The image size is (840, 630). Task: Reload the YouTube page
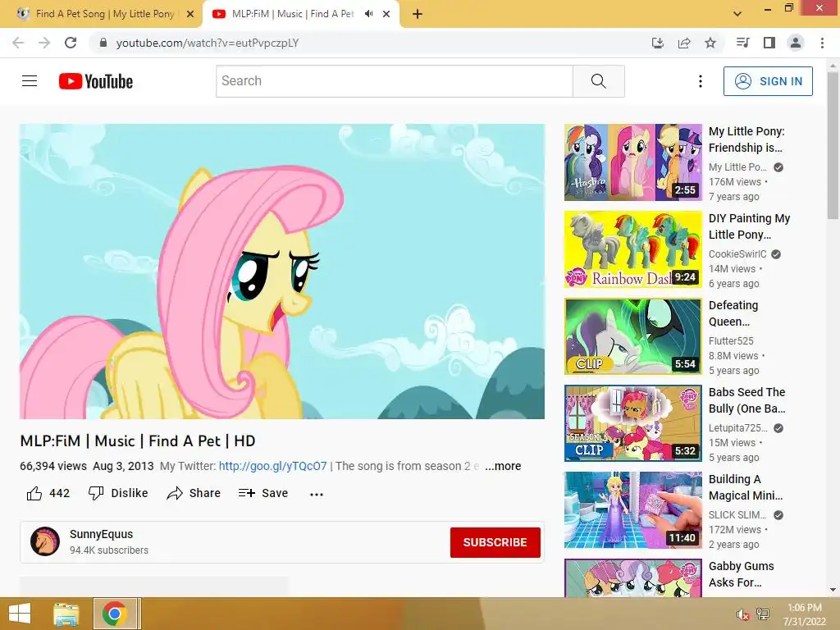(x=71, y=43)
